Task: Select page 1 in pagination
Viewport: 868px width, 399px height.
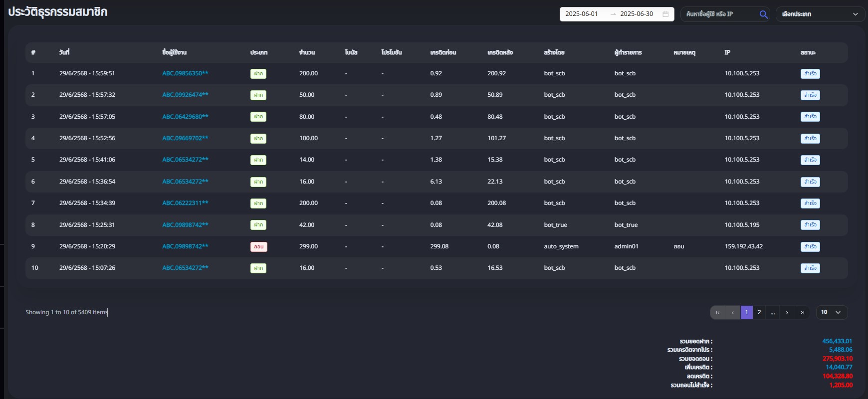Action: pos(746,312)
